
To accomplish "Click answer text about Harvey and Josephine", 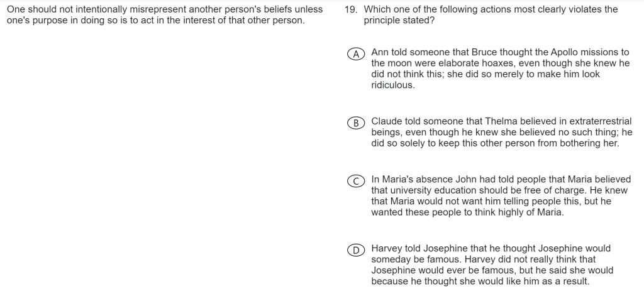I will (492, 265).
